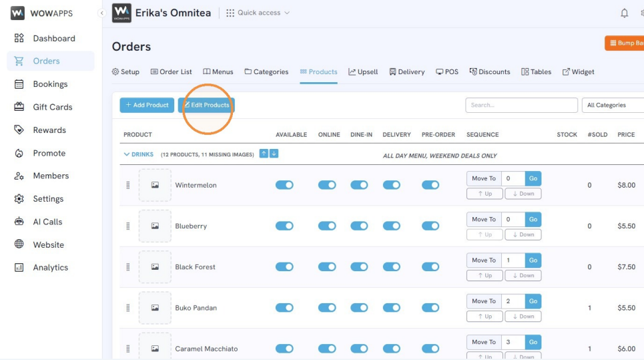Click the drag handle for Buko Pandan
Viewport: 644px width, 360px height.
(128, 308)
